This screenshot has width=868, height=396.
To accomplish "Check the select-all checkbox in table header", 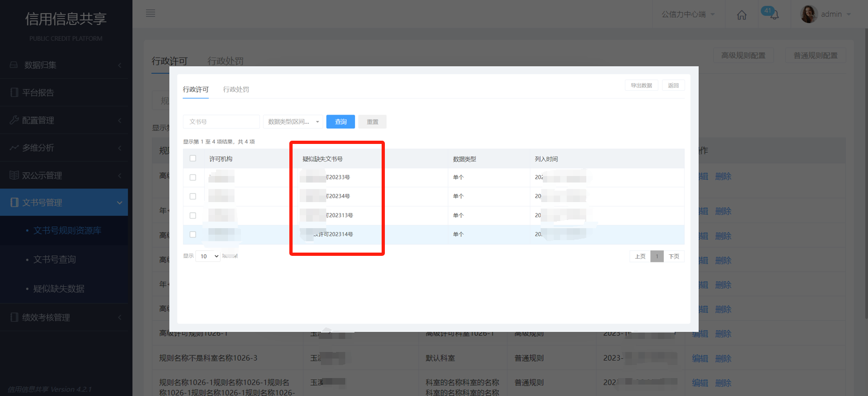I will (x=193, y=159).
